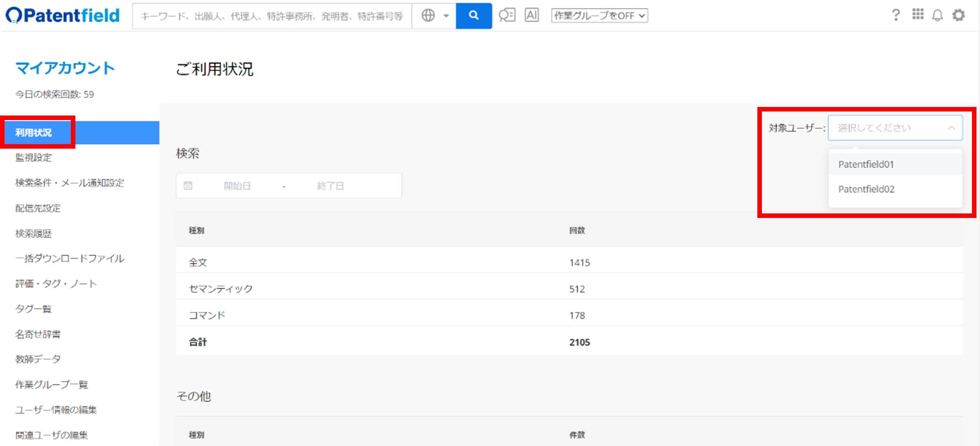Select Patentfield02 from the user list

tap(895, 189)
